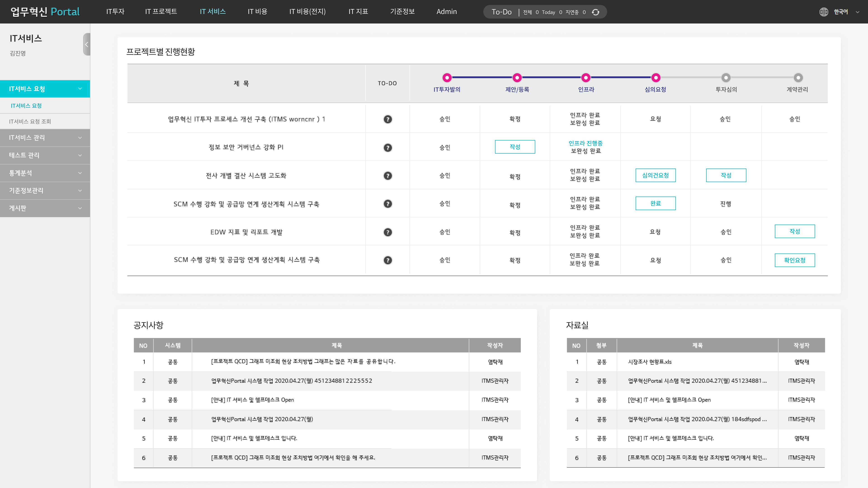Expand the 기준정보관리 sidebar section
Screen dimensions: 868x488
point(45,191)
